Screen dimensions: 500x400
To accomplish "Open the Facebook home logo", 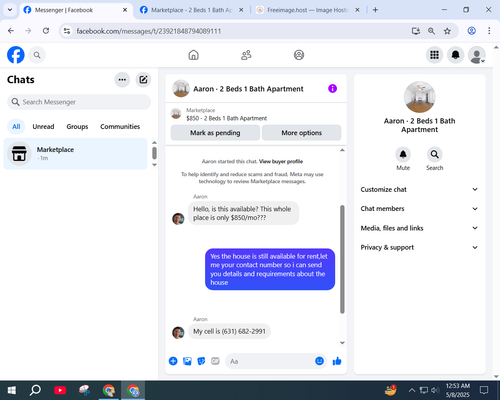I will 16,55.
